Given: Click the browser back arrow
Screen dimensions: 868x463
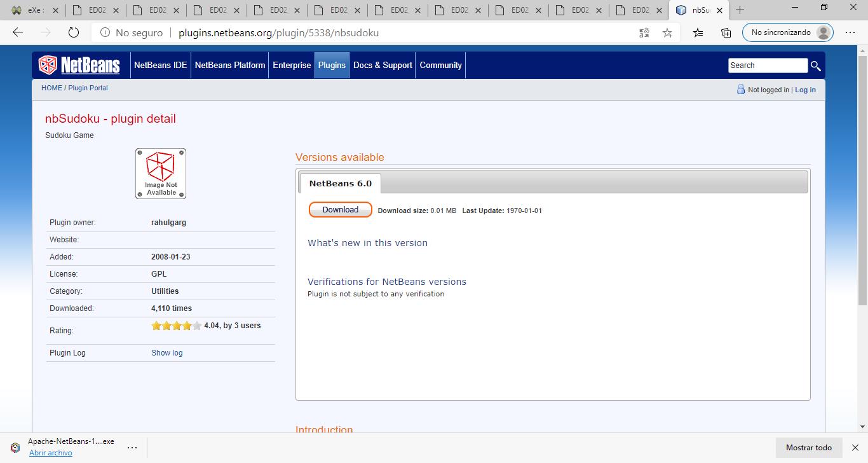Looking at the screenshot, I should click(18, 32).
